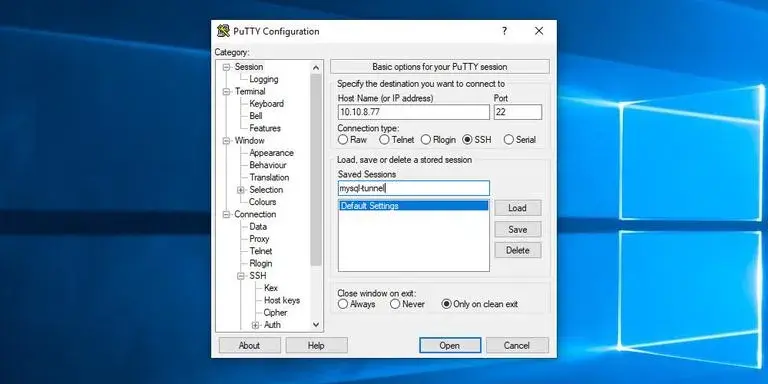Collapse the SSH tree node
The width and height of the screenshot is (768, 384).
tap(241, 276)
